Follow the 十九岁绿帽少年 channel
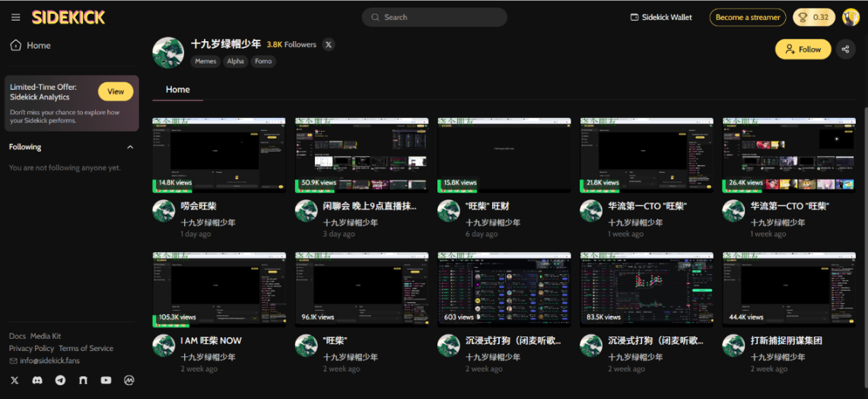The width and height of the screenshot is (868, 399). point(803,49)
